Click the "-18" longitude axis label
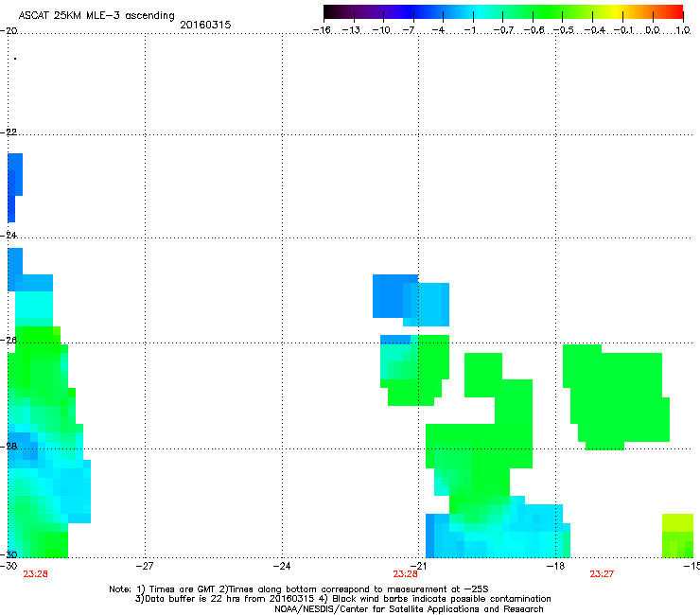The image size is (700, 615). tap(555, 566)
